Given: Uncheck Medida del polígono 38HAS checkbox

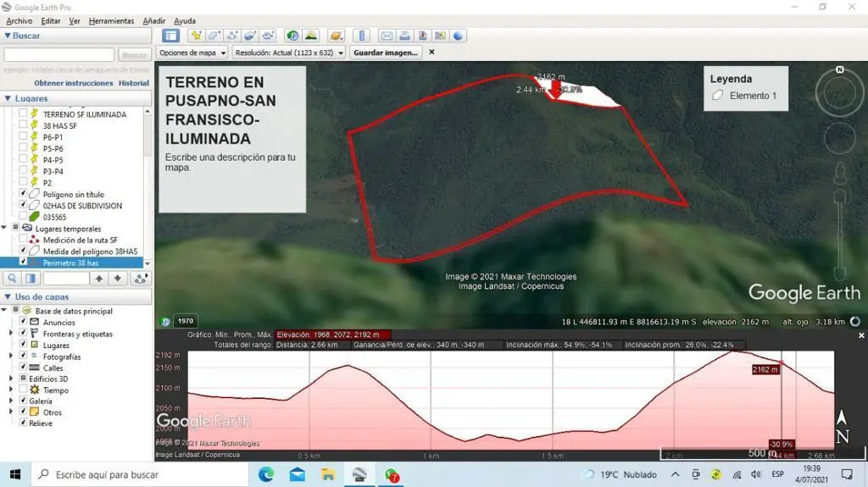Looking at the screenshot, I should (x=23, y=251).
